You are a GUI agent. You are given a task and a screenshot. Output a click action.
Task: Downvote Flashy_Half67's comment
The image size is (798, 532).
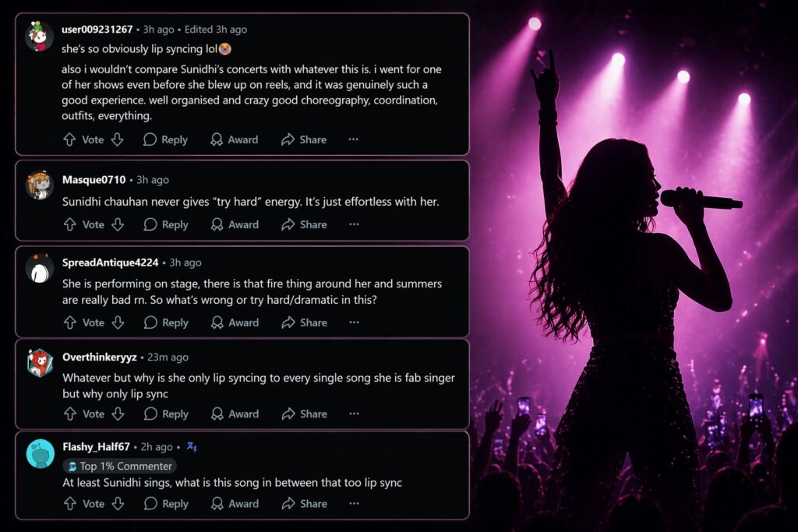(x=117, y=504)
